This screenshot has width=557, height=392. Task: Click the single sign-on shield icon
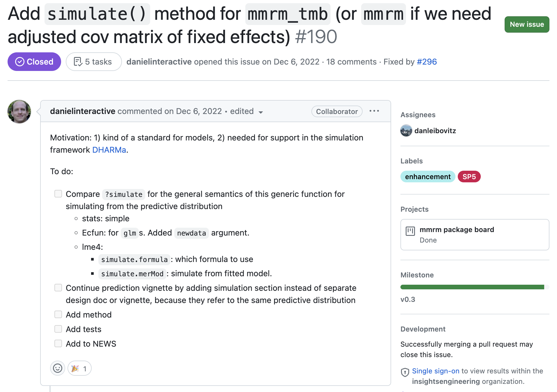point(405,372)
